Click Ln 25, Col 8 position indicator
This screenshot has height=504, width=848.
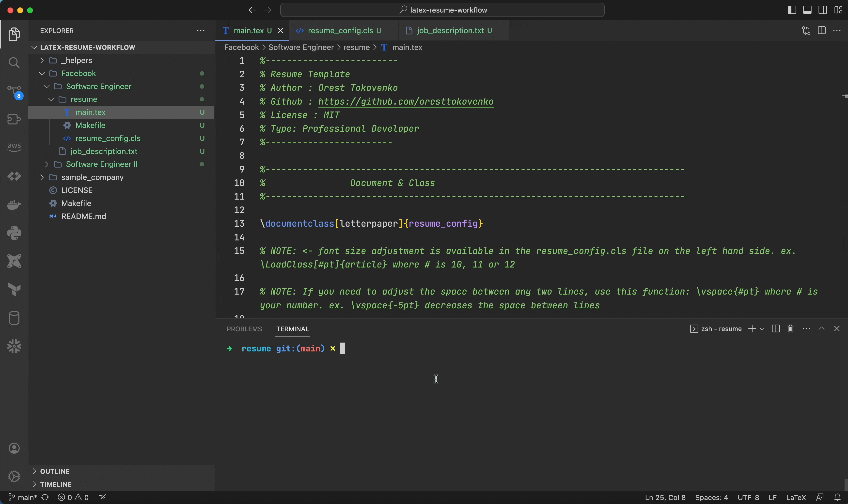[665, 497]
